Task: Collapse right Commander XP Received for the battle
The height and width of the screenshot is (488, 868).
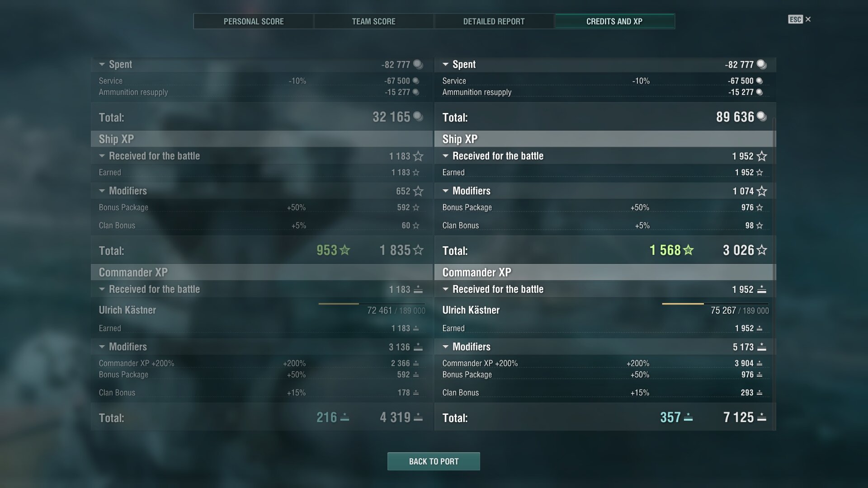Action: [445, 289]
